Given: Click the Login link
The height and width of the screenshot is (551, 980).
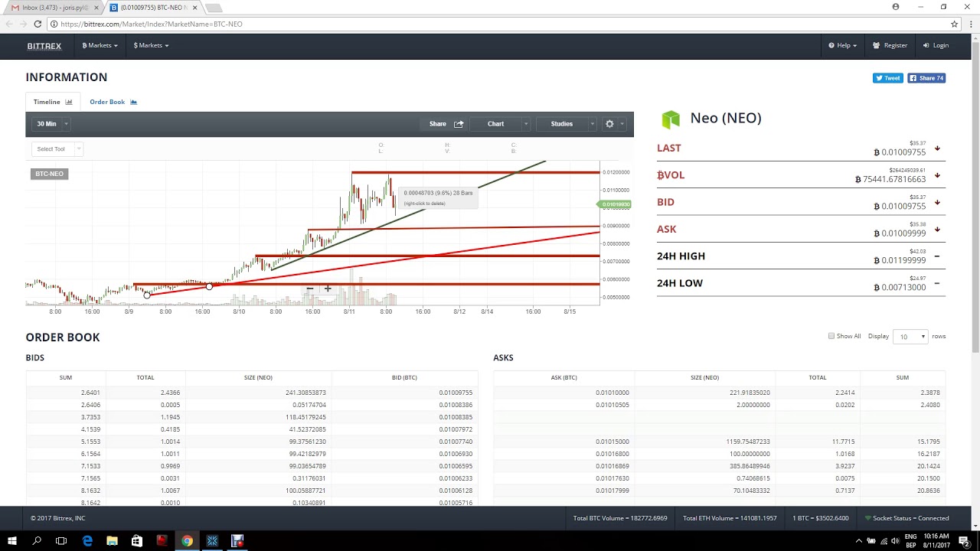Looking at the screenshot, I should [936, 45].
